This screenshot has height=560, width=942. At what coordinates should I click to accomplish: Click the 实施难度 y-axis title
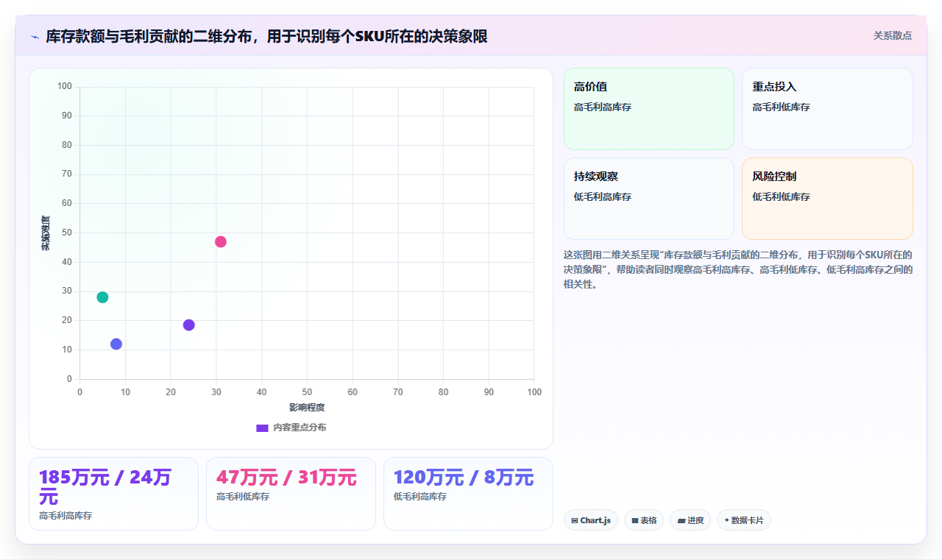pyautogui.click(x=46, y=233)
